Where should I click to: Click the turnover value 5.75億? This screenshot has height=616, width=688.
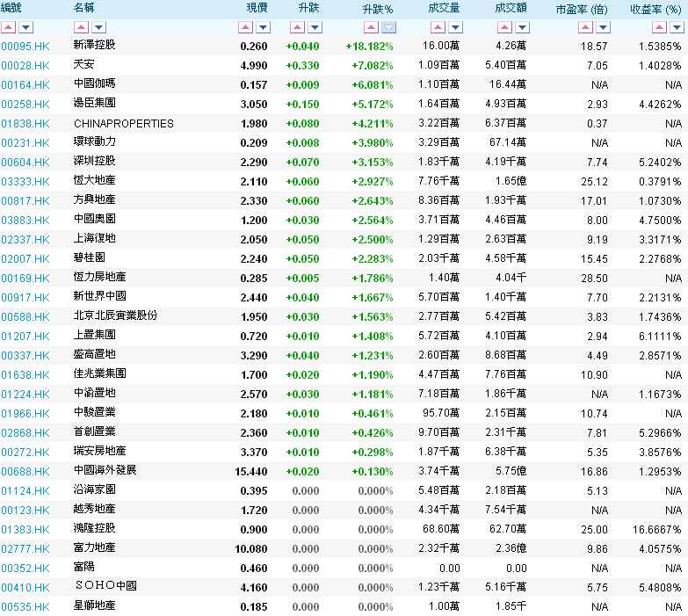pos(511,471)
